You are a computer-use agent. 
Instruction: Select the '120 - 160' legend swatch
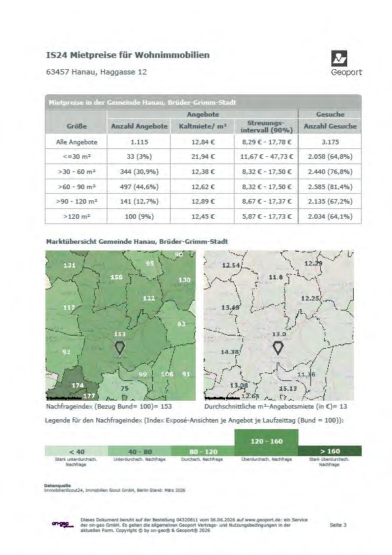pos(266,442)
